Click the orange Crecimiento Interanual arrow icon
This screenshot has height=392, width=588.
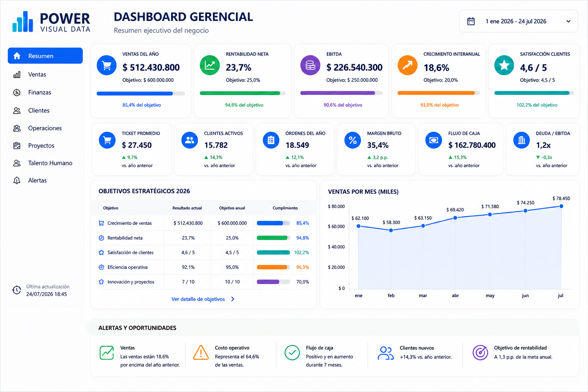(x=408, y=65)
